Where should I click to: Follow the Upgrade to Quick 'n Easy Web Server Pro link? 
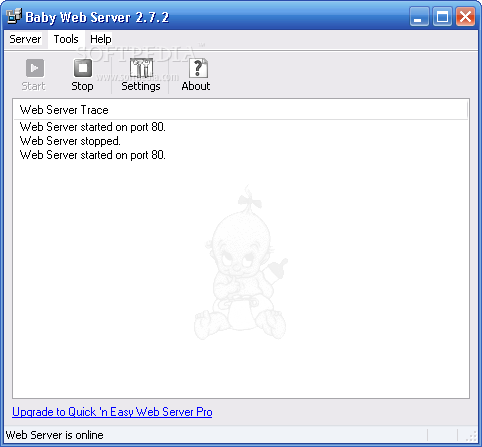pyautogui.click(x=112, y=412)
